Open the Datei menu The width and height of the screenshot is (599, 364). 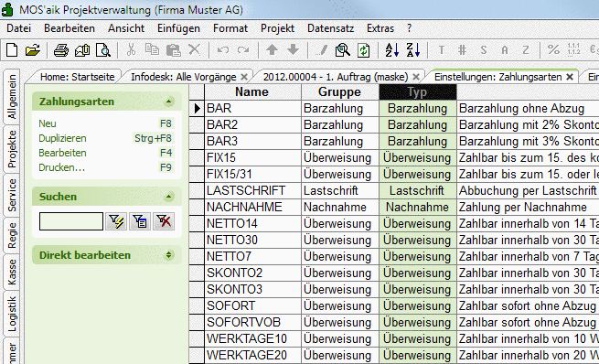coord(18,28)
